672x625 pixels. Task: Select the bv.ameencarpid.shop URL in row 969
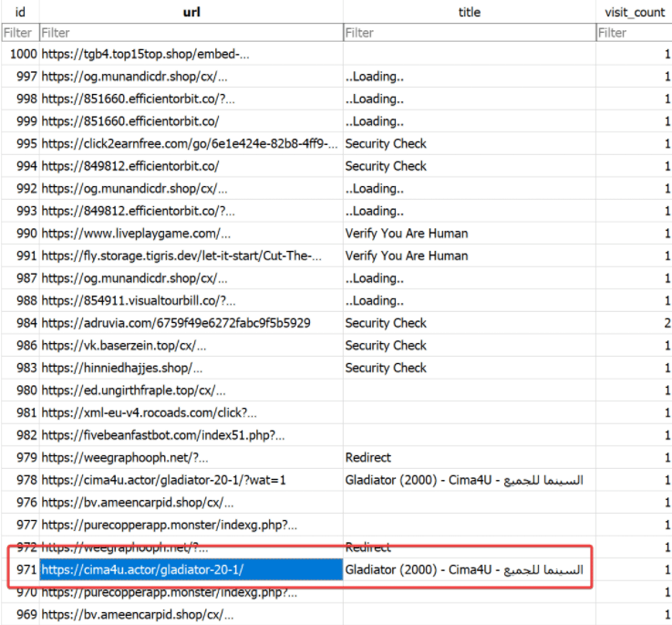click(x=191, y=614)
